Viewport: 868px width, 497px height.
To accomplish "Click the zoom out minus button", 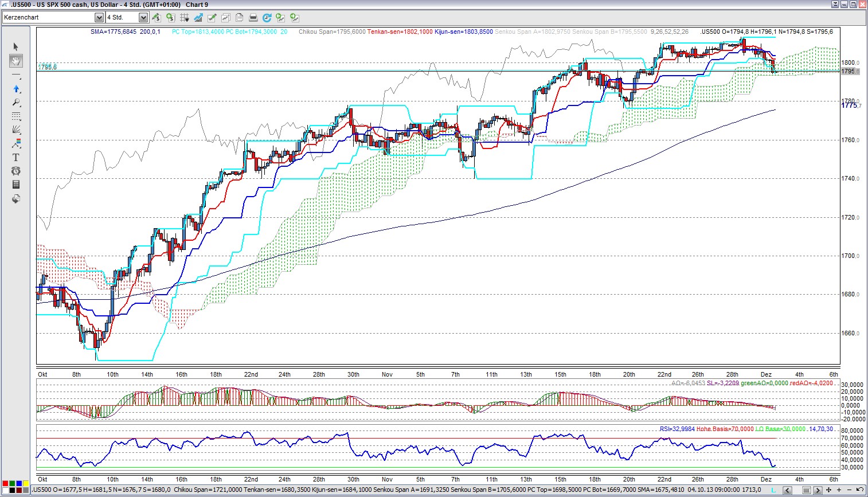I will (x=849, y=490).
